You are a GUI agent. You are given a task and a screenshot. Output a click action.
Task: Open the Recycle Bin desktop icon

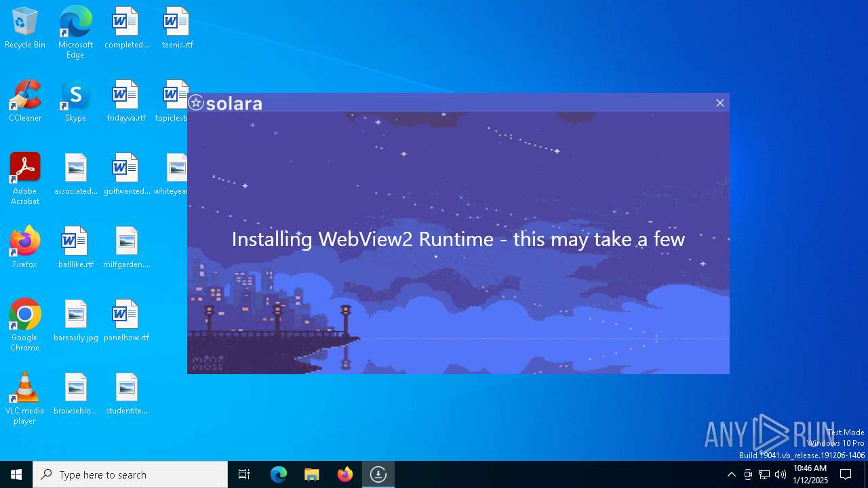[25, 28]
